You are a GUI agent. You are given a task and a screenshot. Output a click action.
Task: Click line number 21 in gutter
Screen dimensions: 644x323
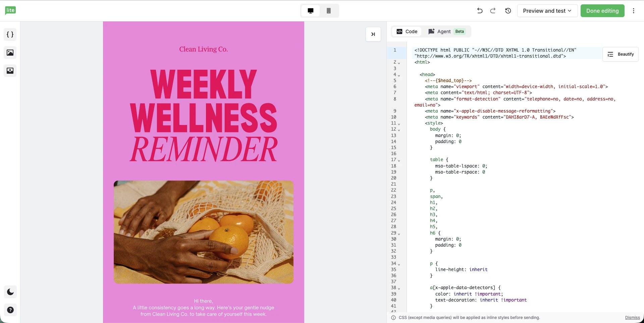click(x=393, y=184)
